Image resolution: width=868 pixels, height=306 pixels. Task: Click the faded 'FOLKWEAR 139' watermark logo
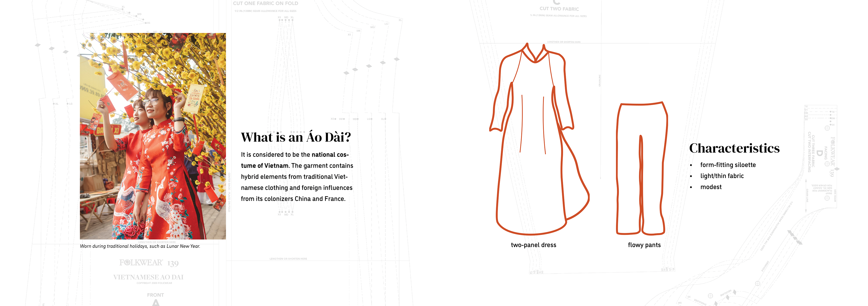(149, 263)
